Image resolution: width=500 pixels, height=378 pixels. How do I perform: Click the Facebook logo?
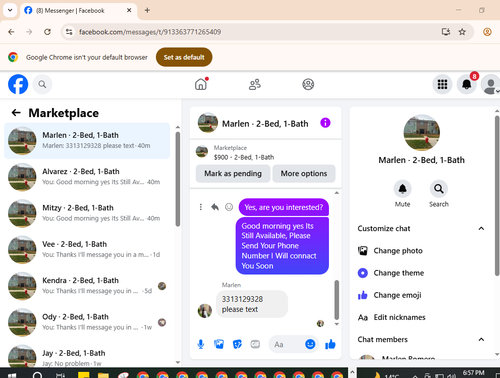(18, 84)
